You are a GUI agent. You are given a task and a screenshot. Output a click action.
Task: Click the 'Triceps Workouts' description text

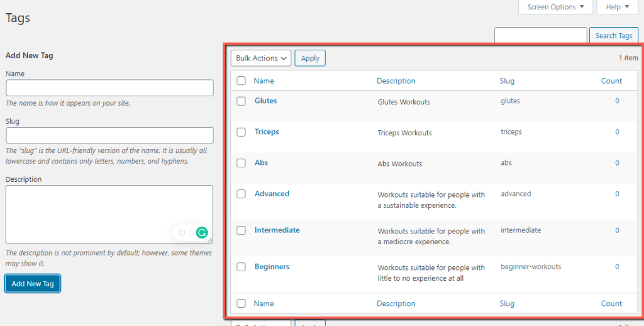pyautogui.click(x=404, y=133)
